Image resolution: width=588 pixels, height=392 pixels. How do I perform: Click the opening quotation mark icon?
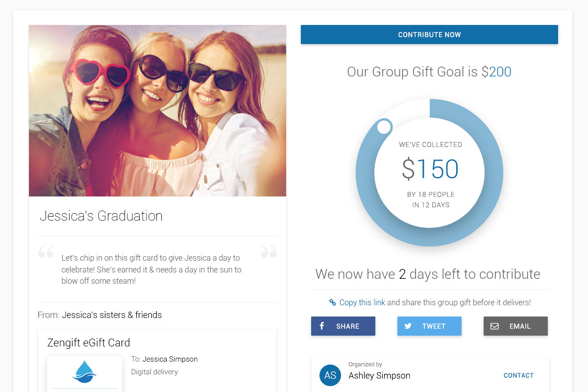click(x=46, y=251)
